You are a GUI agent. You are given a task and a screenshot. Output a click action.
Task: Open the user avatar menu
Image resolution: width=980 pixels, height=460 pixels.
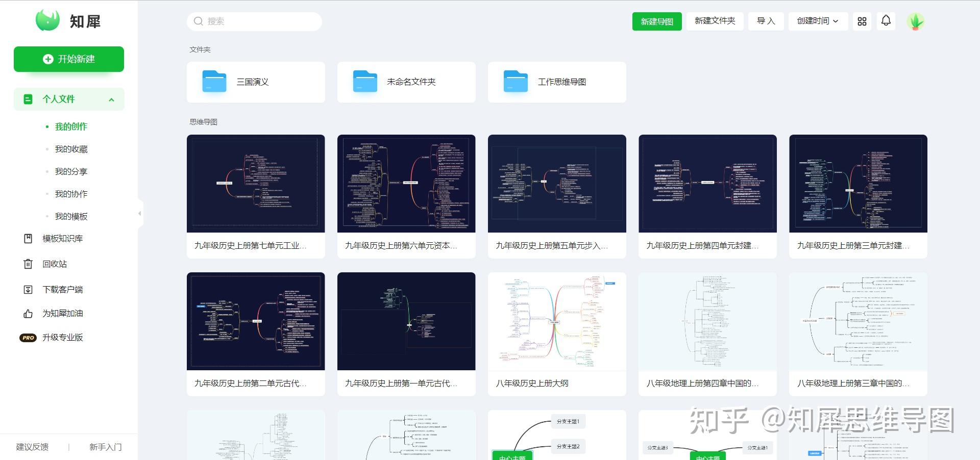point(916,21)
